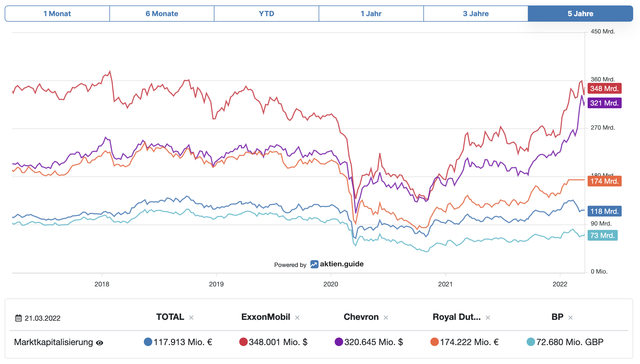640x364 pixels.
Task: Choose the 1 Jahr tab
Action: click(371, 13)
